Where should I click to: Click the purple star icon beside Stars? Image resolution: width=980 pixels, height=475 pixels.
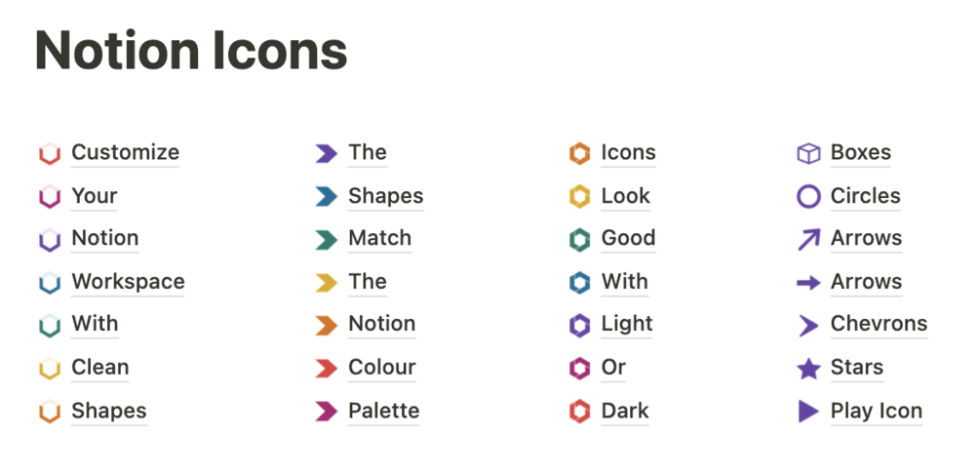click(808, 369)
